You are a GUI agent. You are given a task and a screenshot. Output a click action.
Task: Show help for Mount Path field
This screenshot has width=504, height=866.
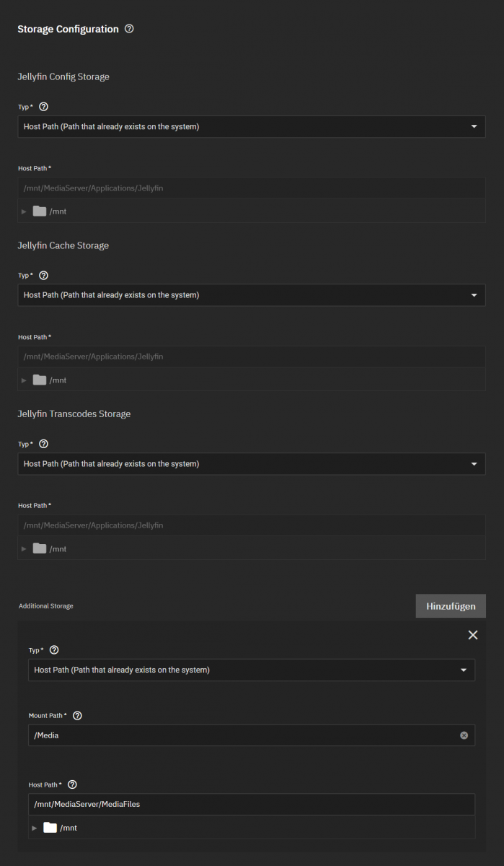click(x=78, y=716)
